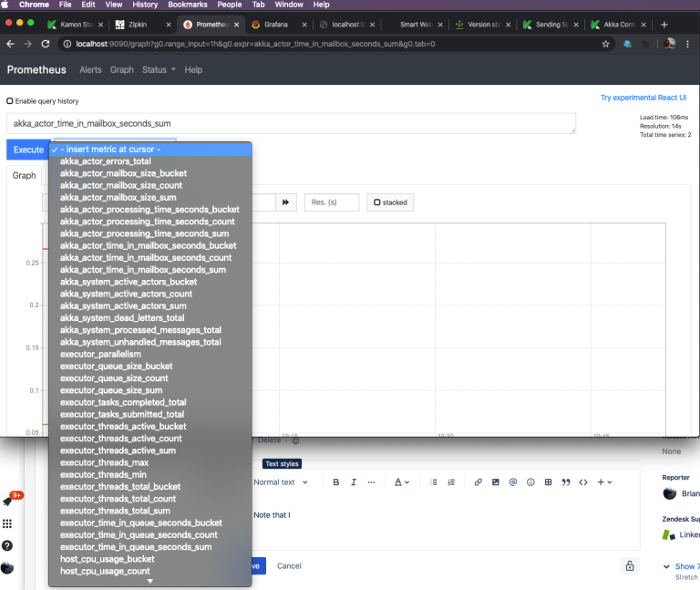This screenshot has width=700, height=590.
Task: Select executor_threads_max from the list
Action: coord(150,462)
